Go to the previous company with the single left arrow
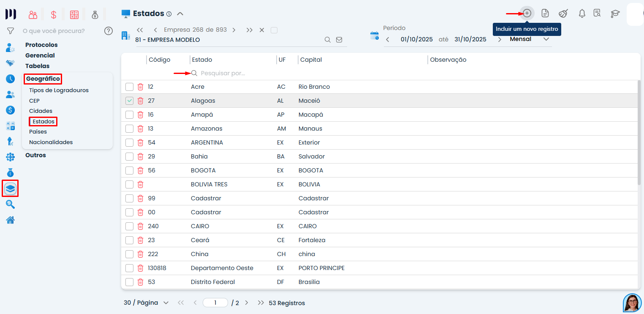This screenshot has width=644, height=314. pos(155,30)
